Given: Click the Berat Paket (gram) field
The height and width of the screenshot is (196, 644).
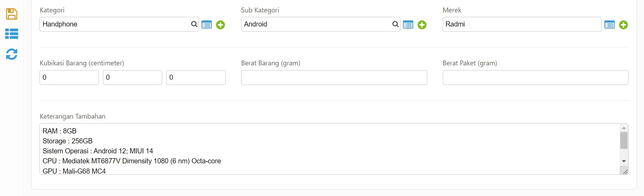Looking at the screenshot, I should pos(535,77).
